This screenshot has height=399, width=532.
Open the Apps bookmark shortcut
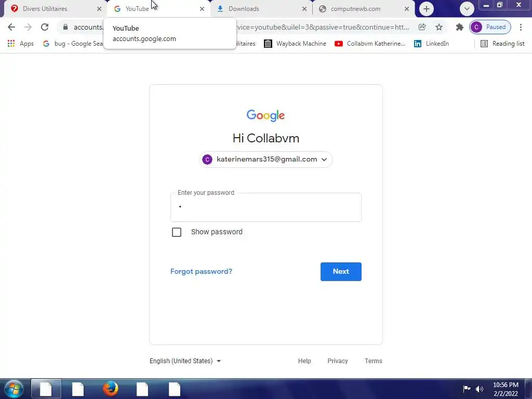[x=21, y=44]
